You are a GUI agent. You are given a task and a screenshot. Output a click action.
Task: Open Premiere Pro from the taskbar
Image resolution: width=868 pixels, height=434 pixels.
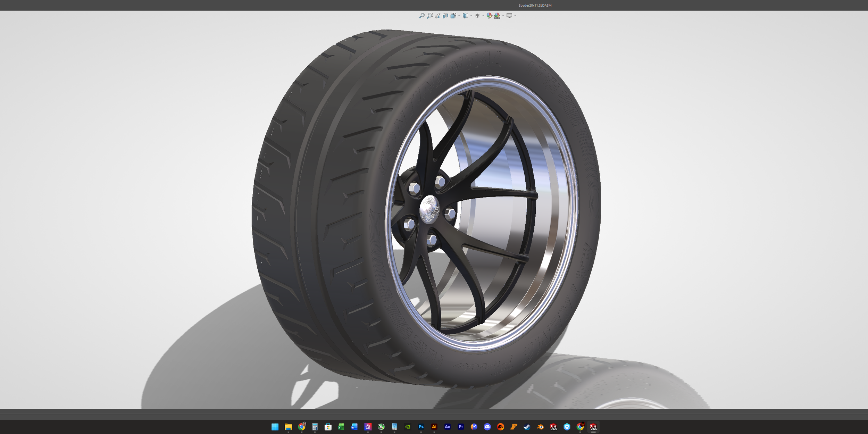(461, 427)
